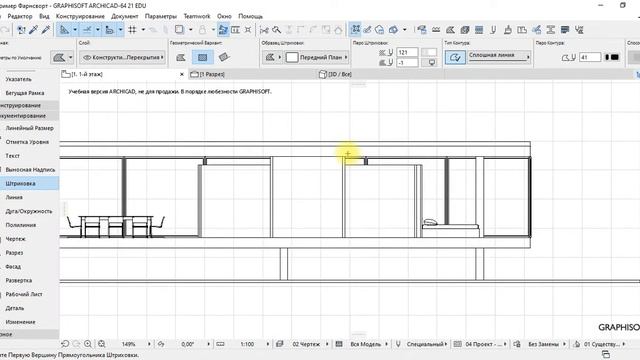Switch to the Разрез tab
This screenshot has width=640, height=360.
[252, 74]
